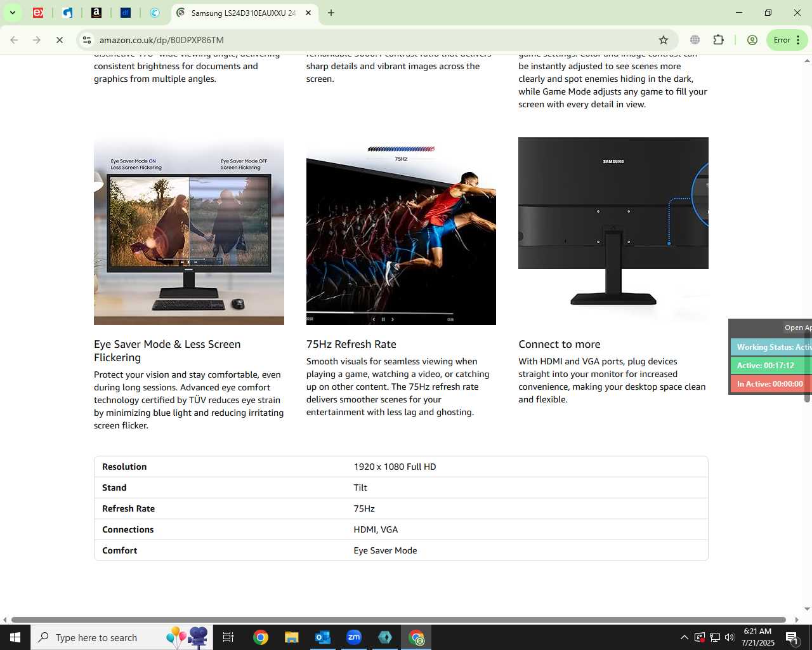
Task: Open the tab search dropdown arrow
Action: 13,13
